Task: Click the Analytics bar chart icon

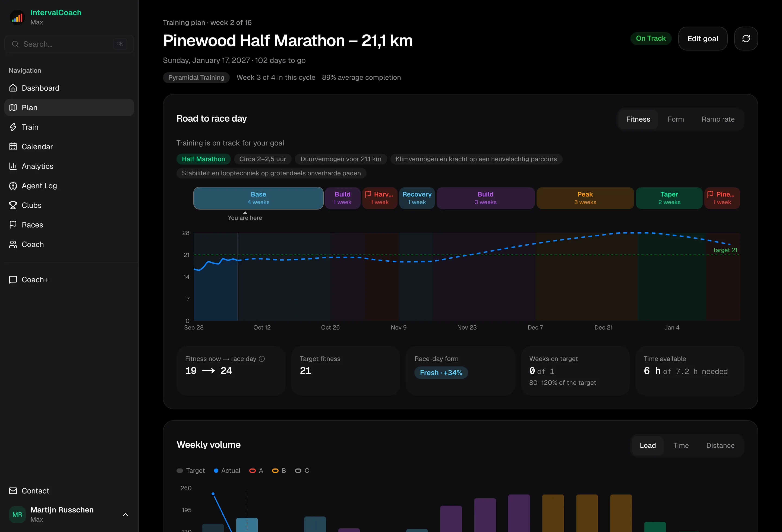Action: 13,166
